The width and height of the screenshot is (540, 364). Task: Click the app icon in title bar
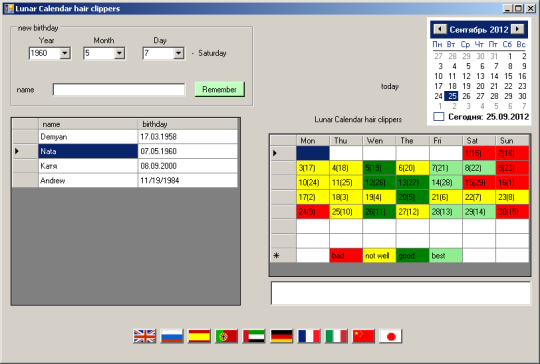[9, 9]
